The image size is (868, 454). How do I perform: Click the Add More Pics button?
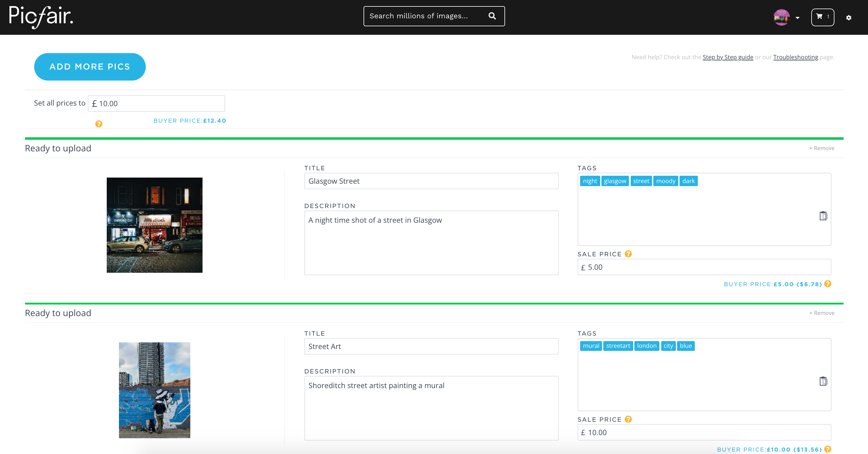[x=90, y=67]
